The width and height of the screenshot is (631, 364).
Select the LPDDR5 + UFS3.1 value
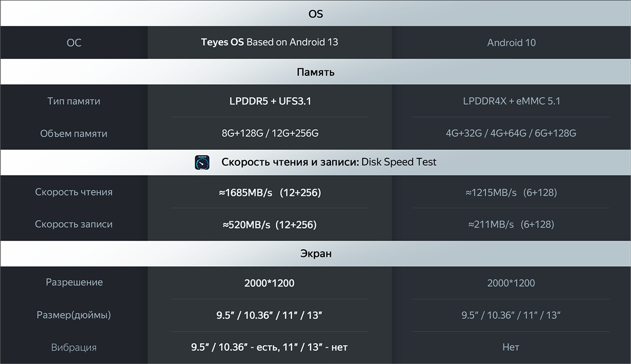tap(270, 101)
